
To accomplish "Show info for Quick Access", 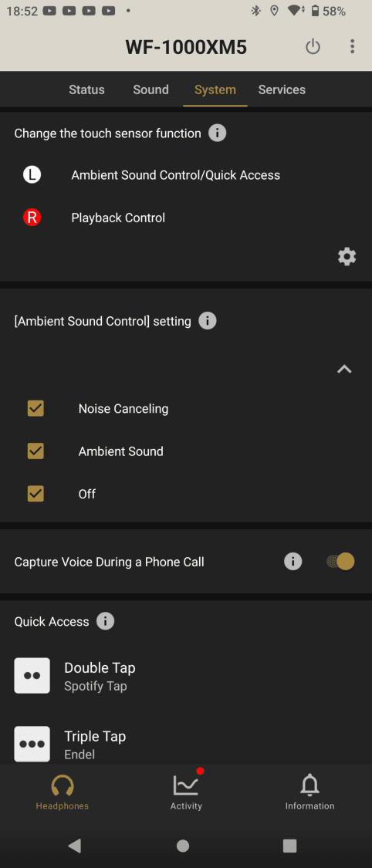I will coord(105,621).
